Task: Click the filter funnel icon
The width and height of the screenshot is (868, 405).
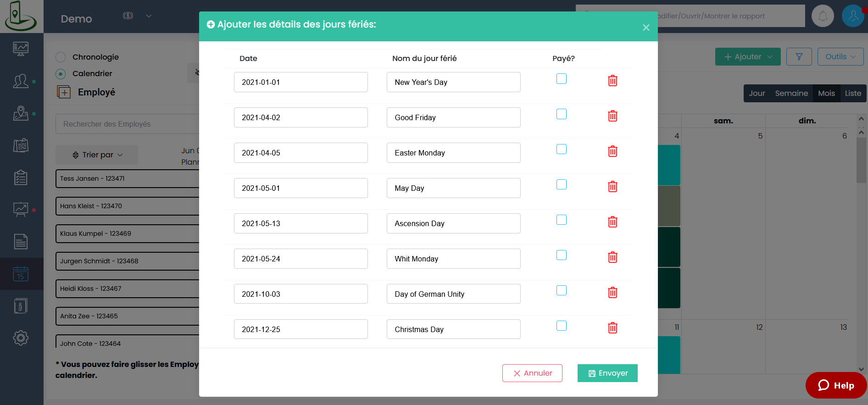Action: 799,57
